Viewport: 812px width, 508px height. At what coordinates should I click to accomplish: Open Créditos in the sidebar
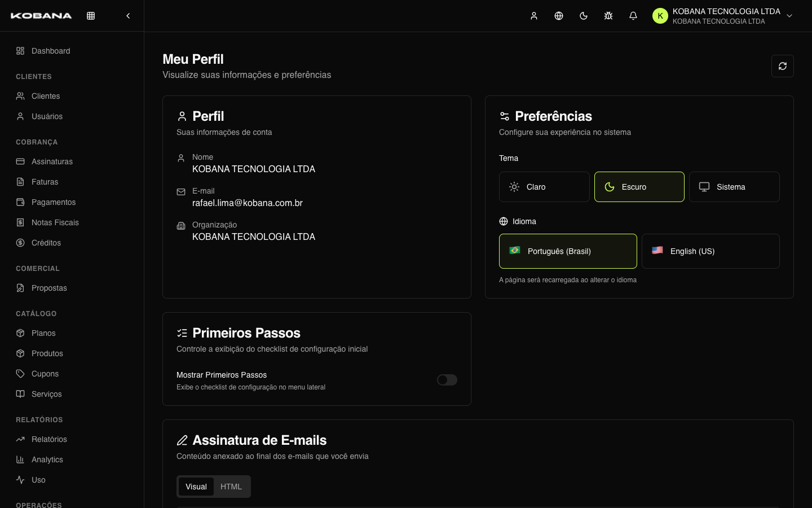coord(72,243)
